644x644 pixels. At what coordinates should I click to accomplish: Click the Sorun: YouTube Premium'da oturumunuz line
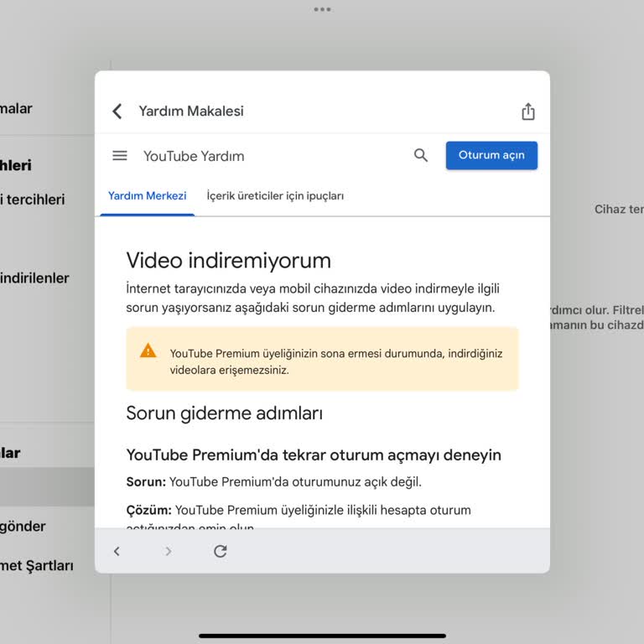(x=274, y=482)
